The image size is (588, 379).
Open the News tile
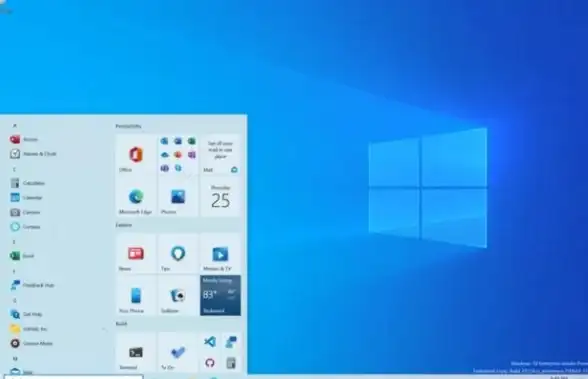pos(136,253)
